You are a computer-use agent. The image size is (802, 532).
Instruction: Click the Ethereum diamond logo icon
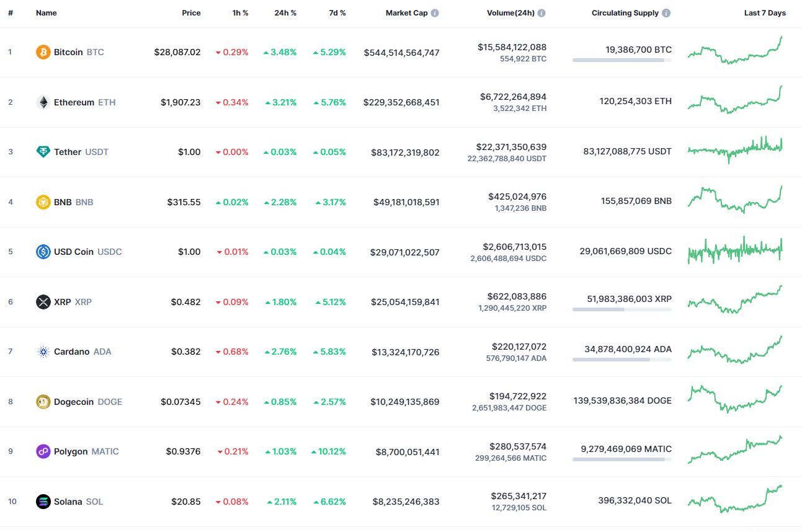pyautogui.click(x=43, y=102)
